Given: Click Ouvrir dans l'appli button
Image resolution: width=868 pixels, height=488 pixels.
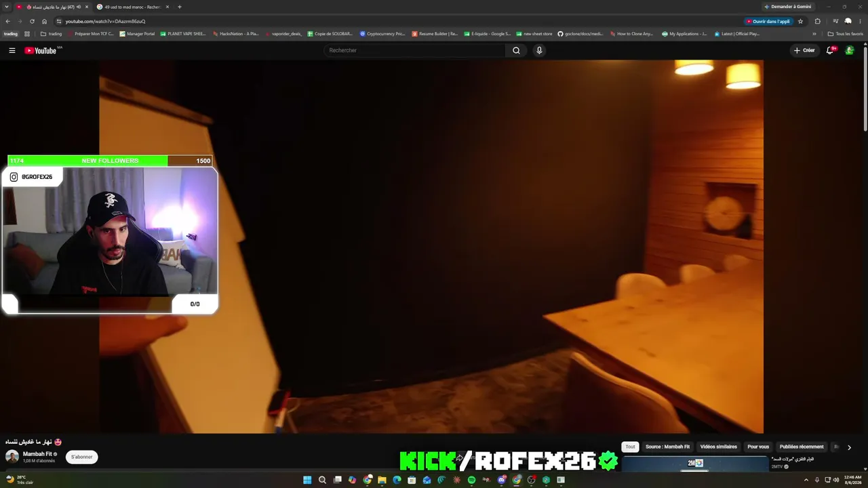Looking at the screenshot, I should (x=768, y=21).
